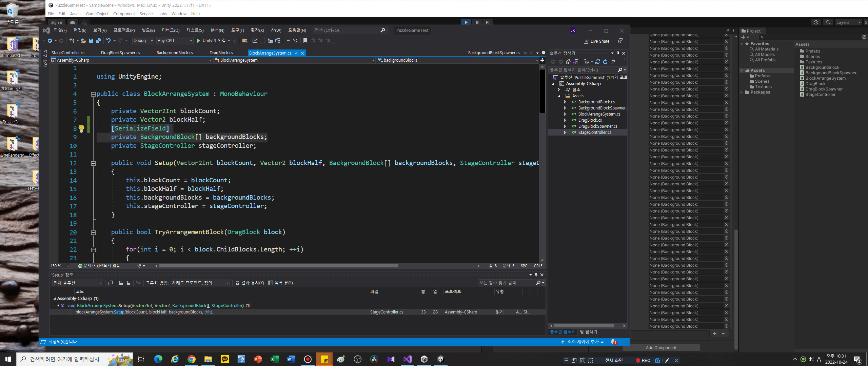Click the bookmark toggle icon in toolbar
The width and height of the screenshot is (868, 366).
(305, 41)
